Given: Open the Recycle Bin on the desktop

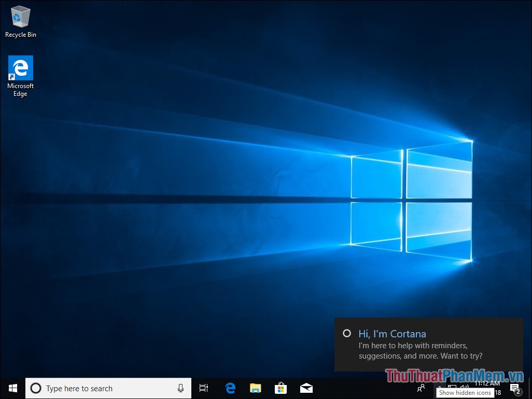Looking at the screenshot, I should [20, 18].
